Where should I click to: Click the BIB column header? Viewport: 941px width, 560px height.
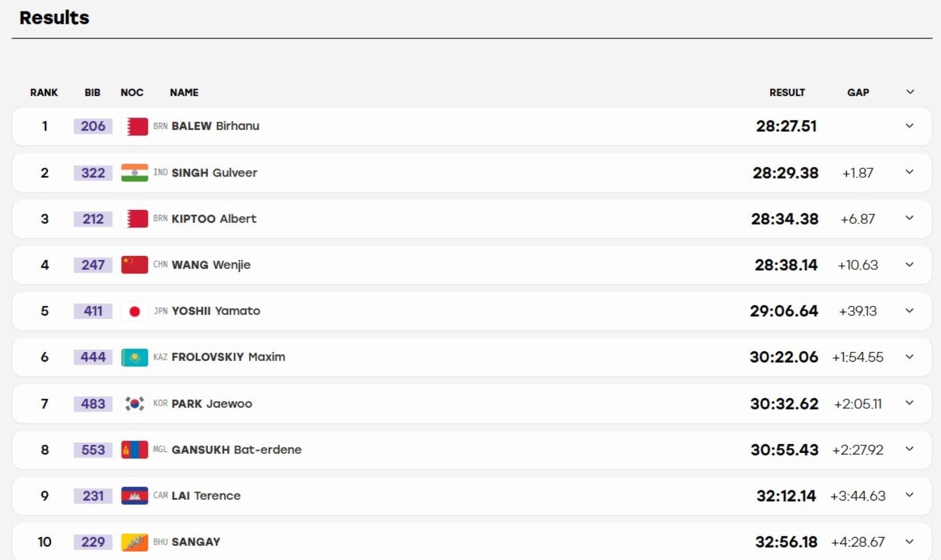click(93, 92)
